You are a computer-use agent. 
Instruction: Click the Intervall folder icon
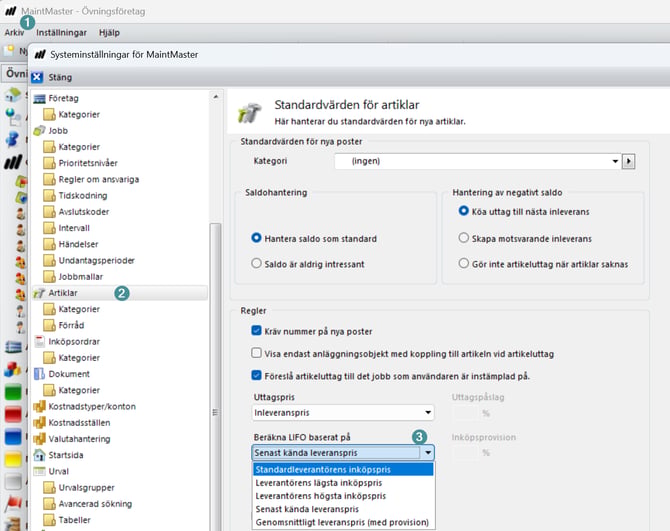point(49,228)
